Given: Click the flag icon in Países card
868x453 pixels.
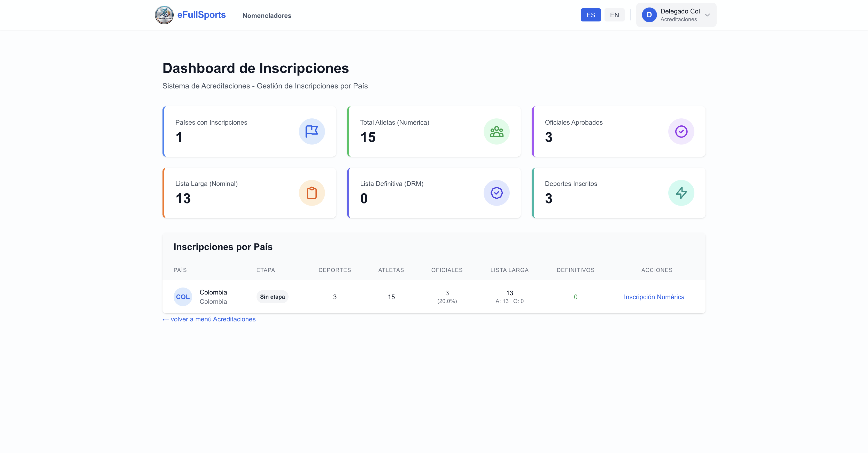Looking at the screenshot, I should (x=312, y=131).
